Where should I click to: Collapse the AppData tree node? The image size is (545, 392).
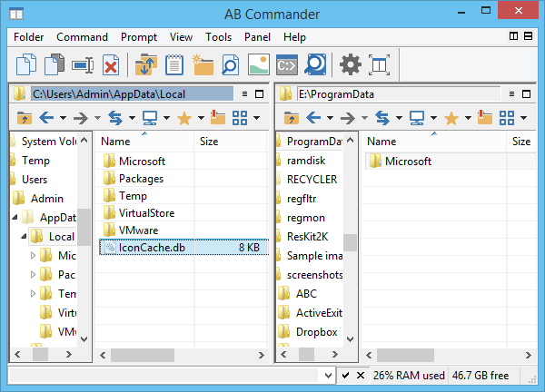(x=15, y=218)
